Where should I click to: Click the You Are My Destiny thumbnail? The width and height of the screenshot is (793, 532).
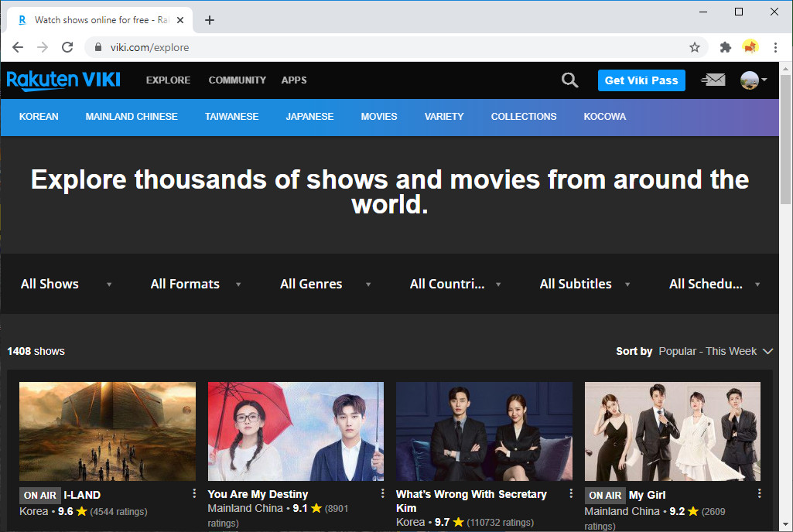point(296,431)
